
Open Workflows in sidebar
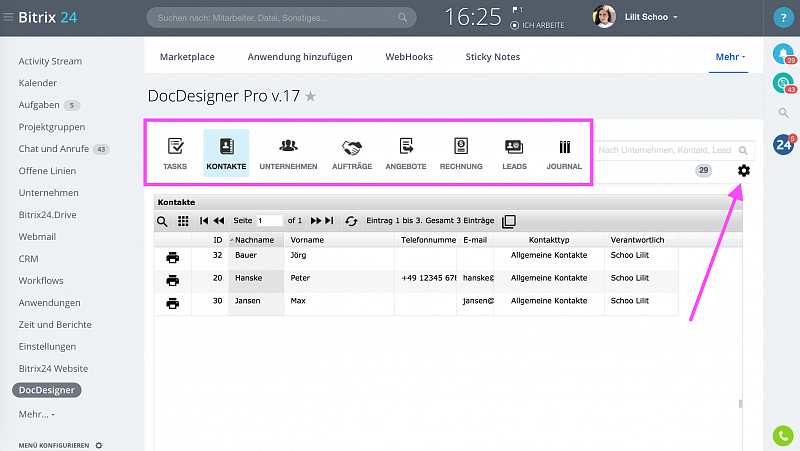point(41,281)
